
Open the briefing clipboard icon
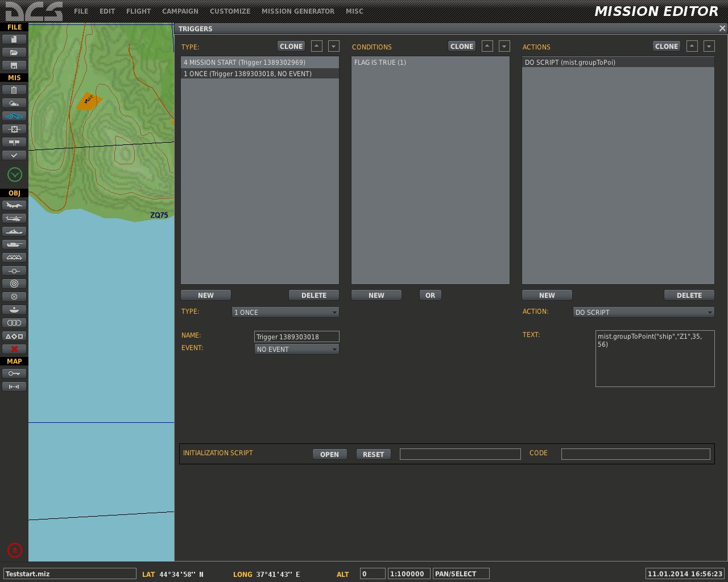pyautogui.click(x=14, y=90)
